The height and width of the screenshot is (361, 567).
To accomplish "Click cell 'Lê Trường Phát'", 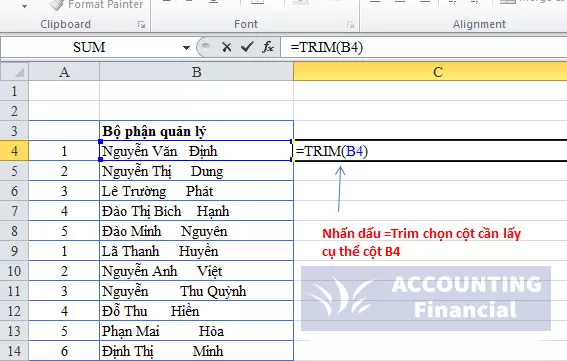I will pyautogui.click(x=196, y=191).
